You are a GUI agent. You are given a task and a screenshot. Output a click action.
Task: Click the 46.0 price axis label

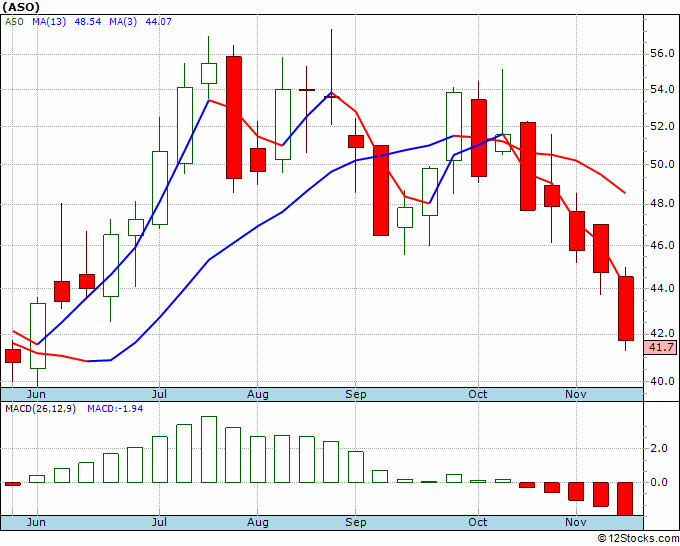click(662, 245)
